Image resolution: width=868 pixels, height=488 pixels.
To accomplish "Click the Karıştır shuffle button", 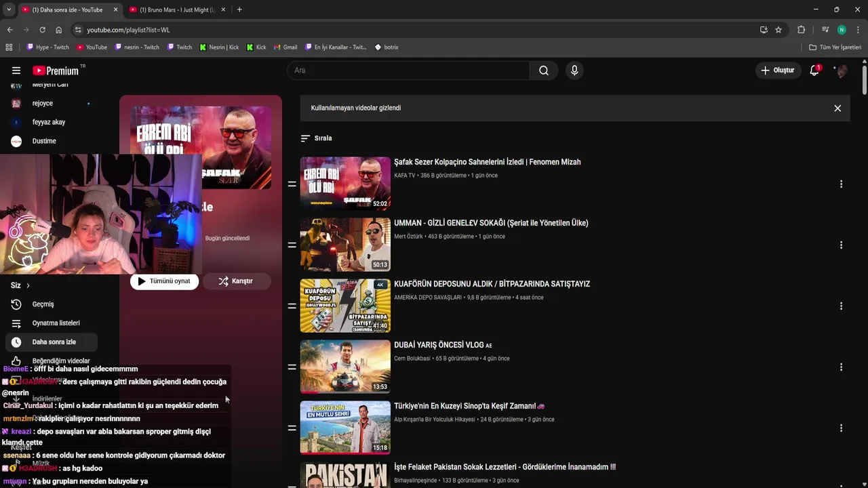I will (236, 281).
